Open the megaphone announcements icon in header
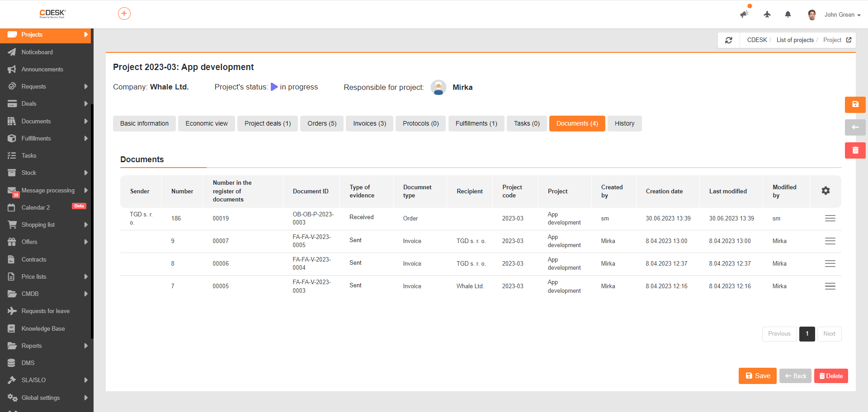Viewport: 868px width, 412px height. point(744,14)
